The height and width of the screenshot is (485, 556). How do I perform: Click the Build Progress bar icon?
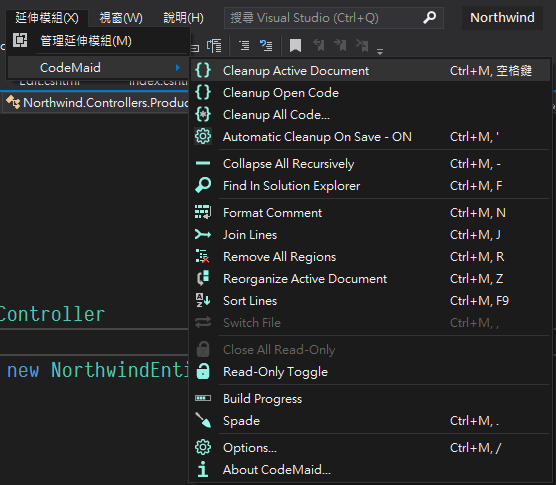[x=203, y=398]
